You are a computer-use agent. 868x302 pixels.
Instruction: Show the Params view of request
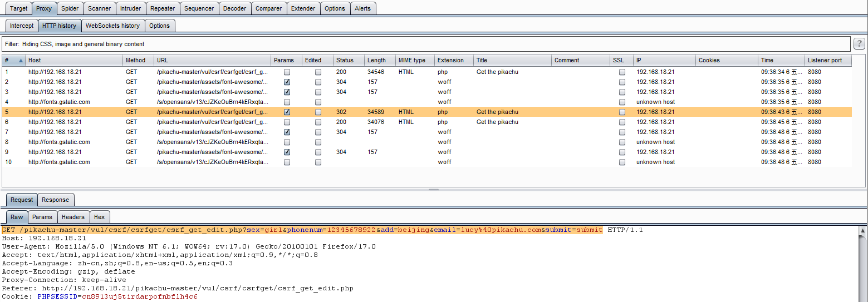pos(42,217)
